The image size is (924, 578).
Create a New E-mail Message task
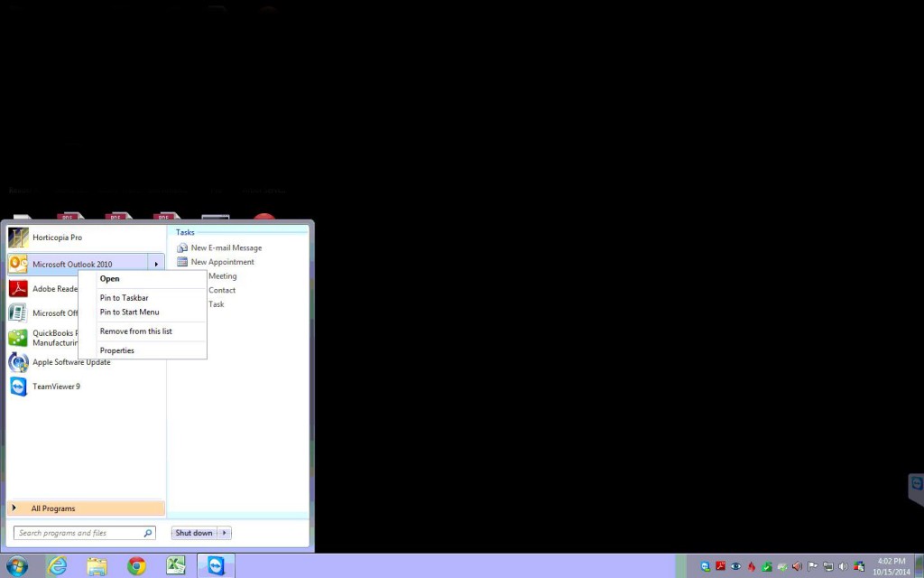226,247
